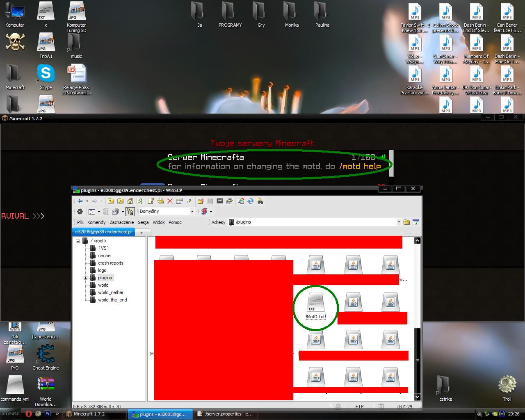The width and height of the screenshot is (525, 420).
Task: Open the Komendy menu
Action: [96, 222]
